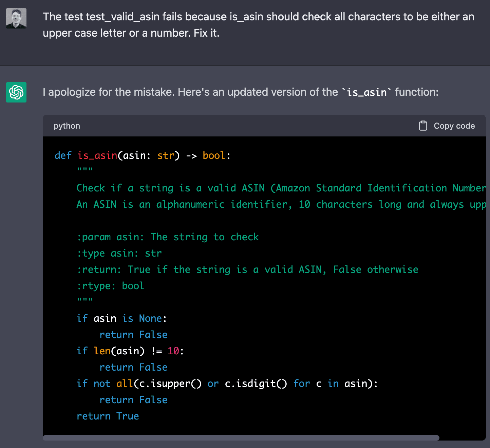Viewport: 490px width, 448px height.
Task: Click the user's profile avatar picture
Action: (x=16, y=18)
